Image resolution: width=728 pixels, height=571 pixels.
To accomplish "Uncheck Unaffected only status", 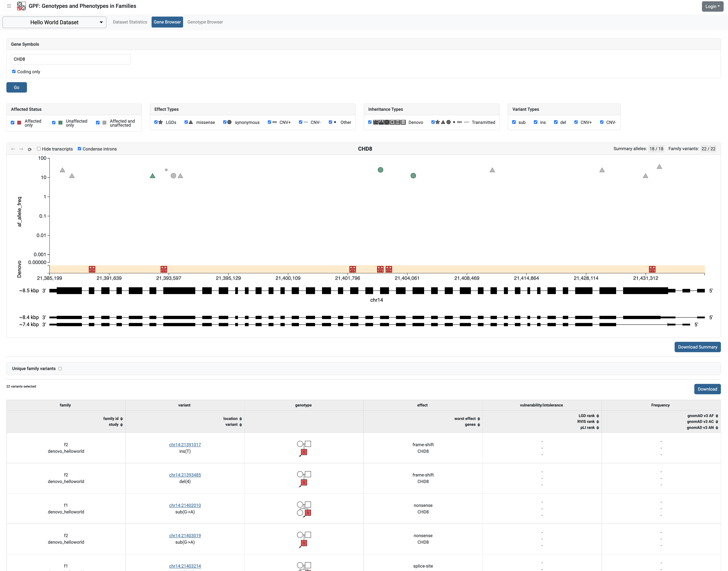I will 54,123.
